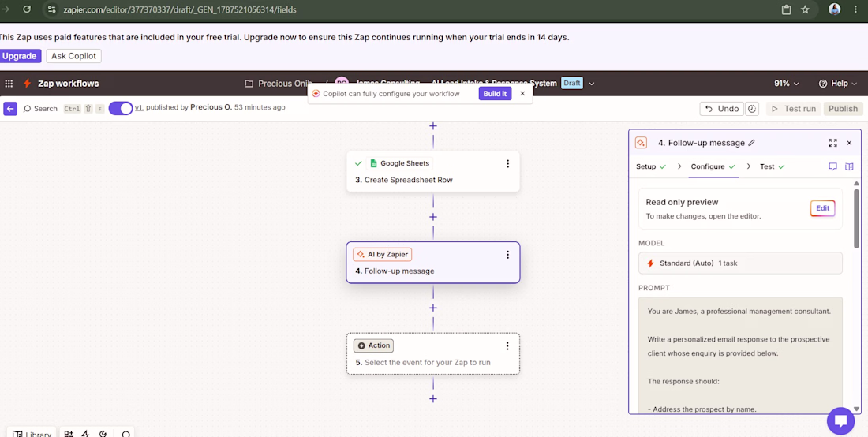Image resolution: width=868 pixels, height=437 pixels.
Task: Open the v1 version link
Action: coord(139,107)
